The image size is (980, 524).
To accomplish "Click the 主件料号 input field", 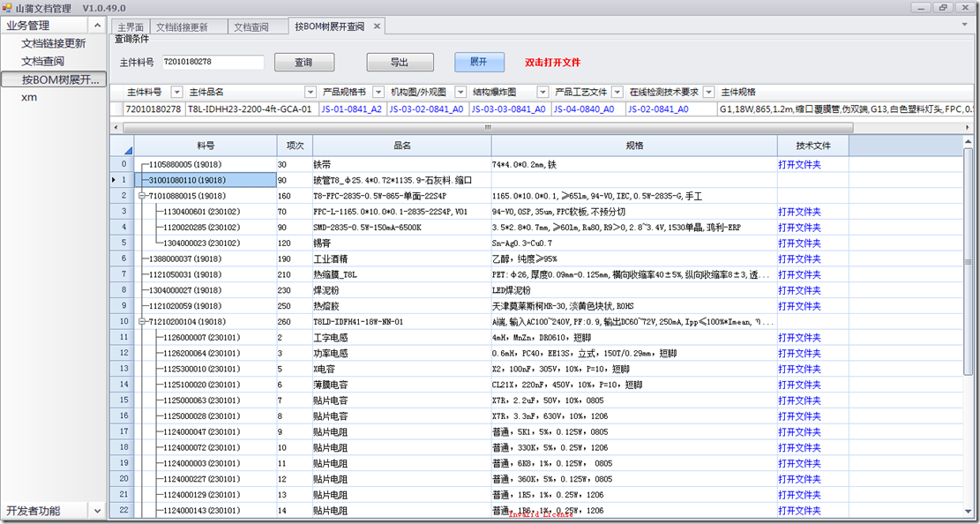I will tap(212, 63).
